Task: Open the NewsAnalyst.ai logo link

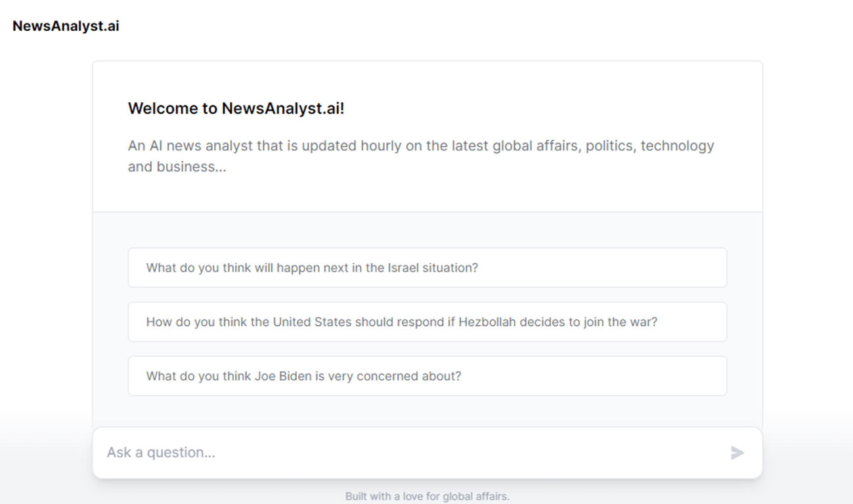Action: [66, 27]
